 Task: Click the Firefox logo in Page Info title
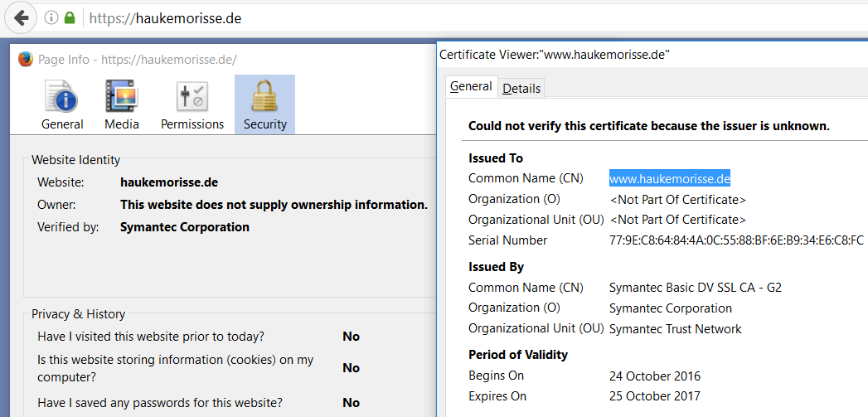coord(25,60)
